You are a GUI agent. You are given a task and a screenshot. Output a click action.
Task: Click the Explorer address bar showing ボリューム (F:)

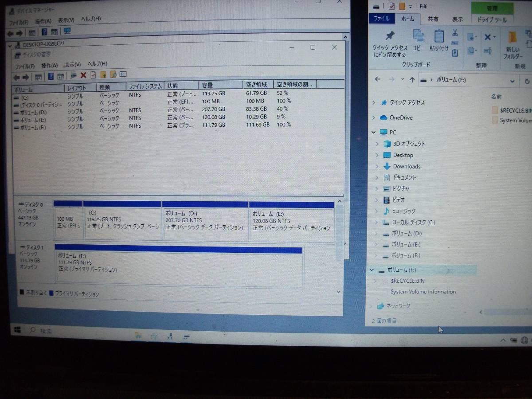468,80
